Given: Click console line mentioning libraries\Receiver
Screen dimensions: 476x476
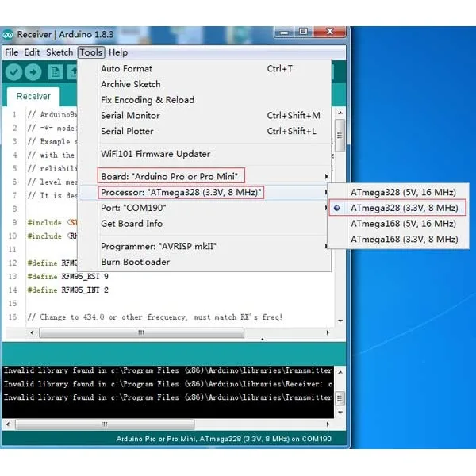Looking at the screenshot, I should click(168, 384).
